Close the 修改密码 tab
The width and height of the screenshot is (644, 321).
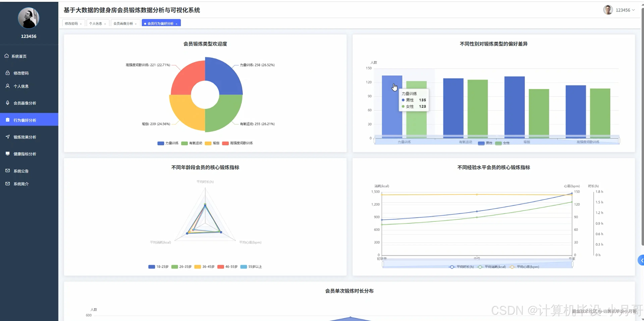81,24
